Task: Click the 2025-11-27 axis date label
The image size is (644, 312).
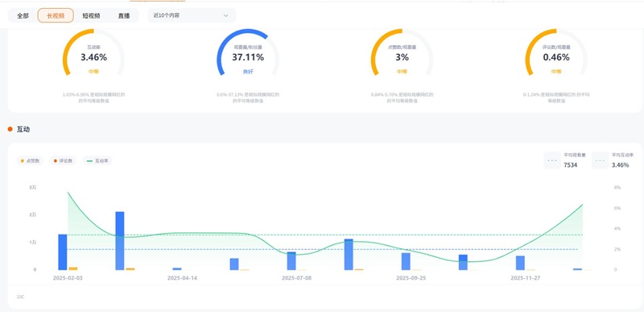Action: (526, 278)
